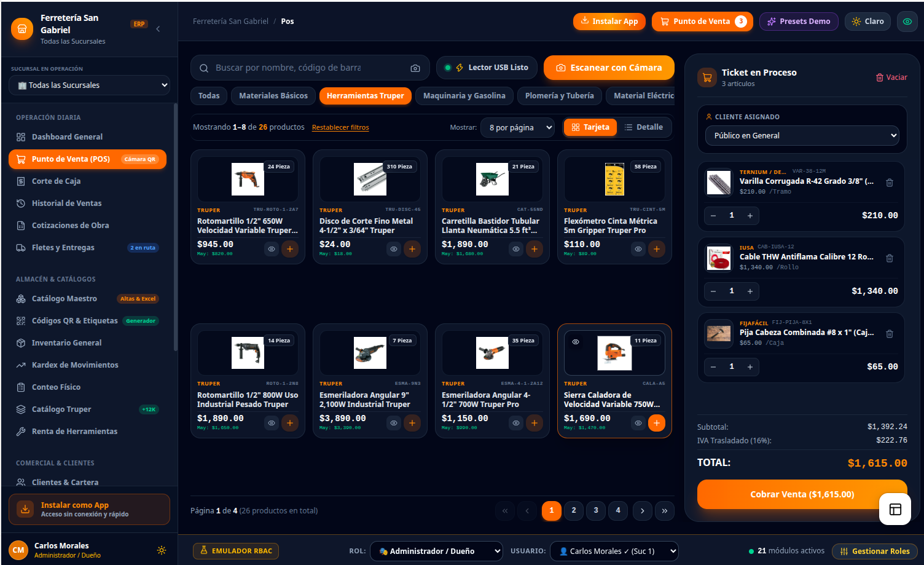Go to page 3 of products
Image resolution: width=924 pixels, height=565 pixels.
click(x=596, y=511)
